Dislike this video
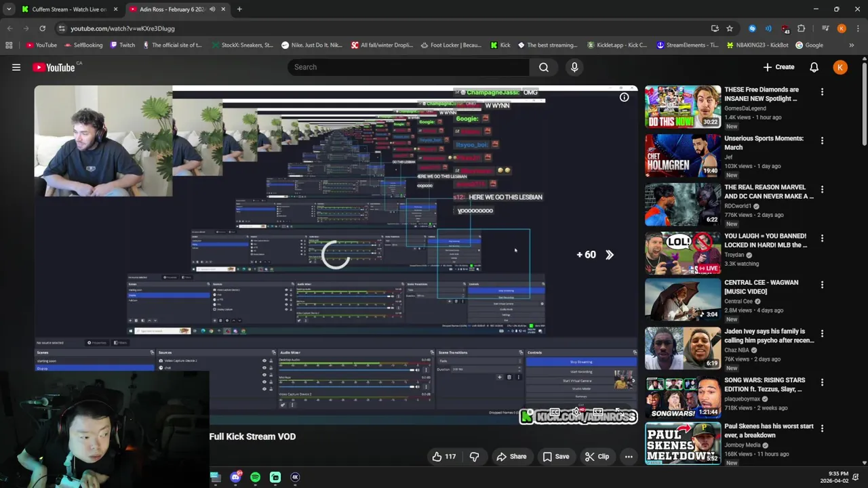Image resolution: width=868 pixels, height=488 pixels. [x=474, y=457]
